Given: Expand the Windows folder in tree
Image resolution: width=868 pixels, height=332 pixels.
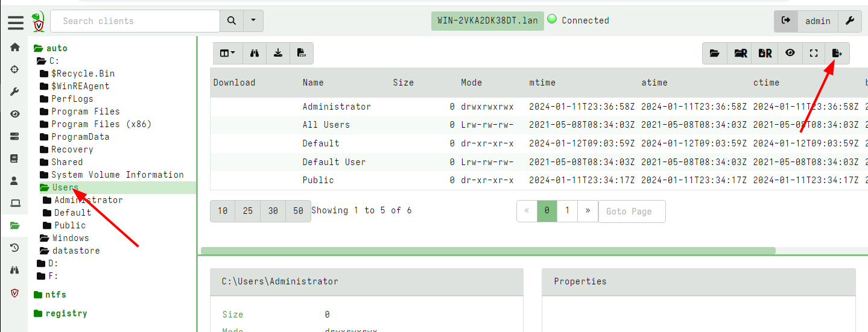Looking at the screenshot, I should point(70,238).
